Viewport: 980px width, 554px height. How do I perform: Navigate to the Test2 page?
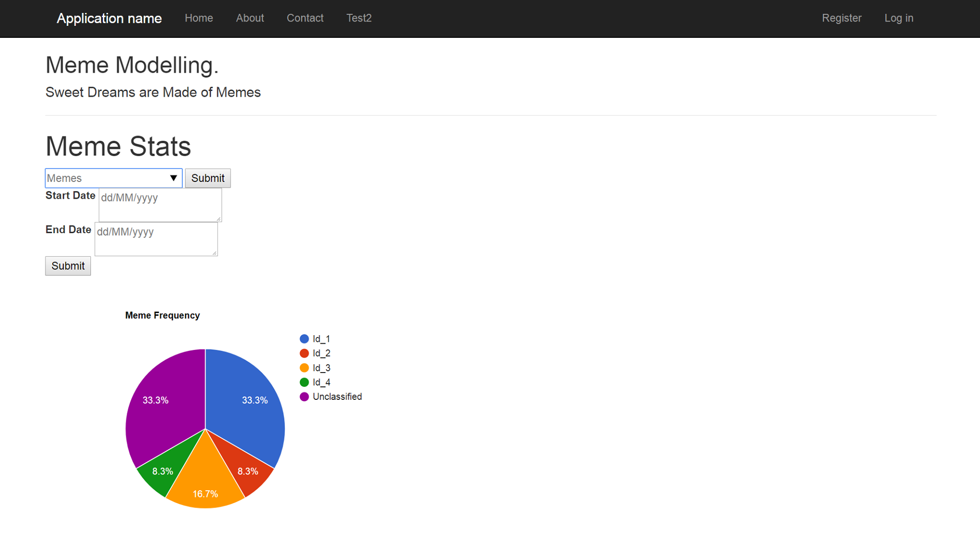tap(359, 18)
